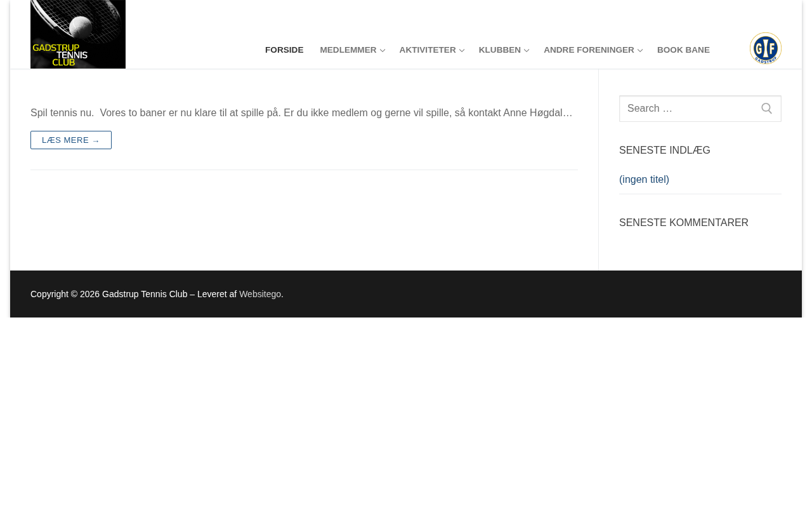Expand the Klubben dropdown chevron
The width and height of the screenshot is (812, 508).
527,51
